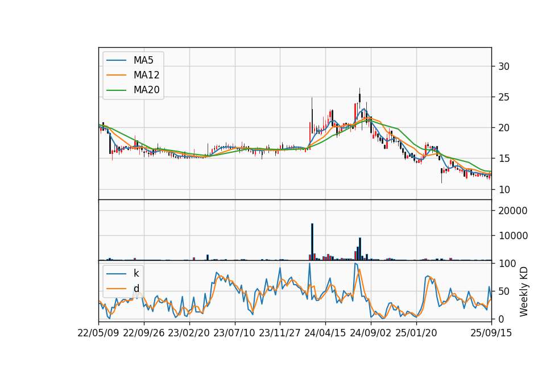Click the 24/09/02 date tick label
This screenshot has height=392, width=546.
370,333
